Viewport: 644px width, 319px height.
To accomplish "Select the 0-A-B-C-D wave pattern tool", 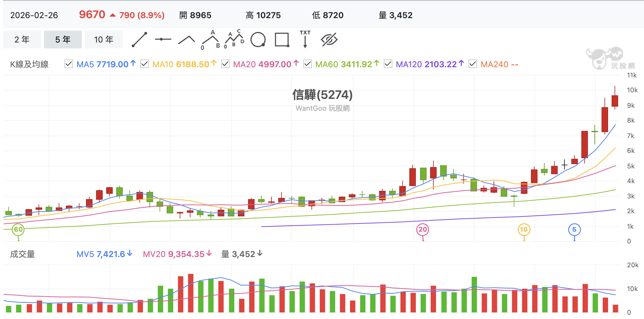I will (x=234, y=39).
